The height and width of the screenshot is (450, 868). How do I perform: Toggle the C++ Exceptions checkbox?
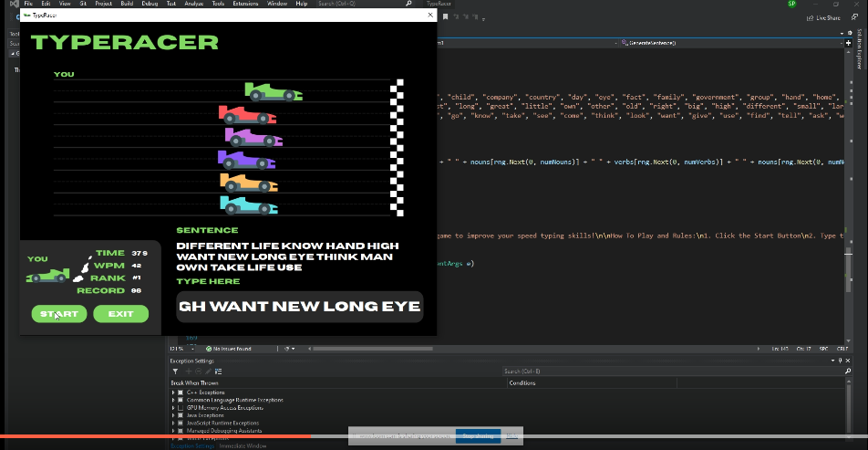coord(181,392)
